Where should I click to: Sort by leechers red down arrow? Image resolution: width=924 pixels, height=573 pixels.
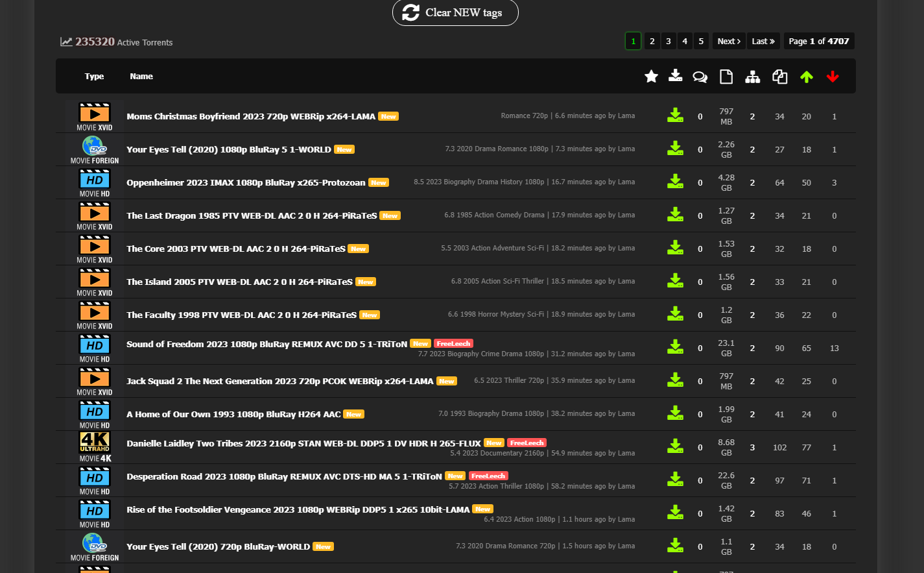click(833, 77)
